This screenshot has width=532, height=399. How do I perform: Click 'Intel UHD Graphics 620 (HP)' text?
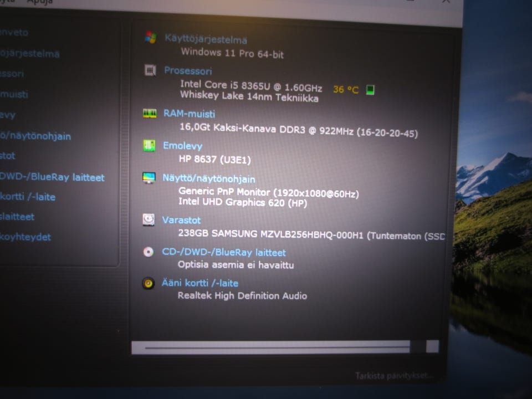[243, 202]
